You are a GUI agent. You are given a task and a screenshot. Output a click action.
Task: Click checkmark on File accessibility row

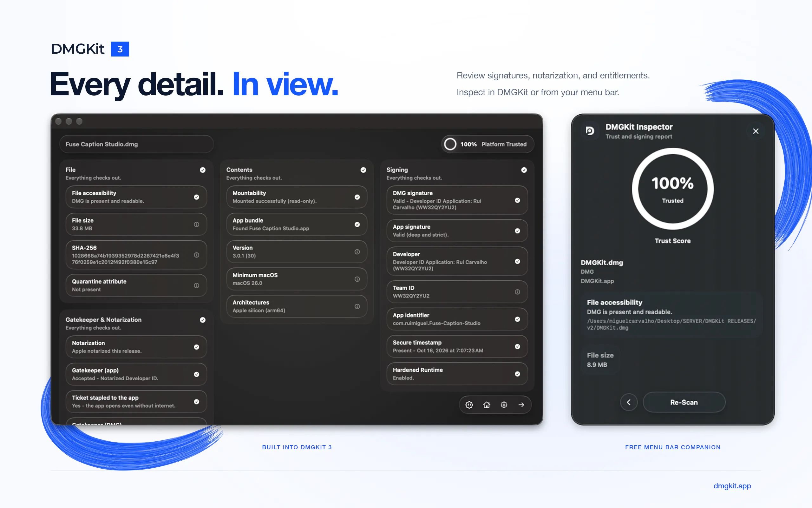pyautogui.click(x=197, y=197)
